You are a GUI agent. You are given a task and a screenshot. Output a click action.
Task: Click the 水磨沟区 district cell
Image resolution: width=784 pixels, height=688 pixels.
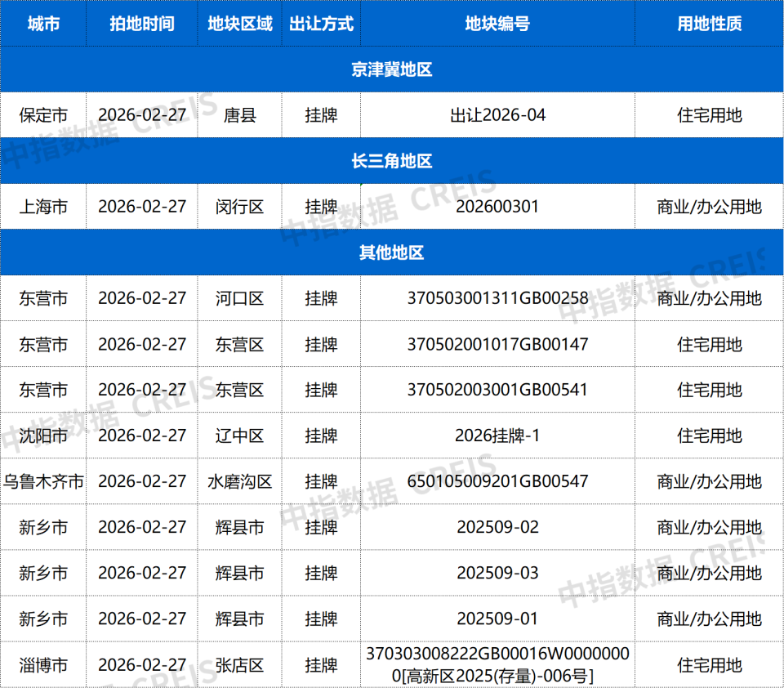[x=239, y=481]
